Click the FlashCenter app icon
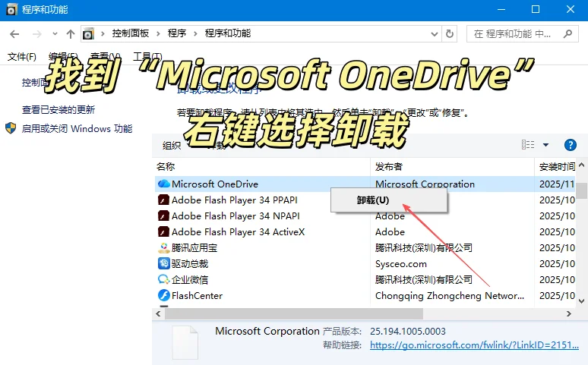 (163, 296)
